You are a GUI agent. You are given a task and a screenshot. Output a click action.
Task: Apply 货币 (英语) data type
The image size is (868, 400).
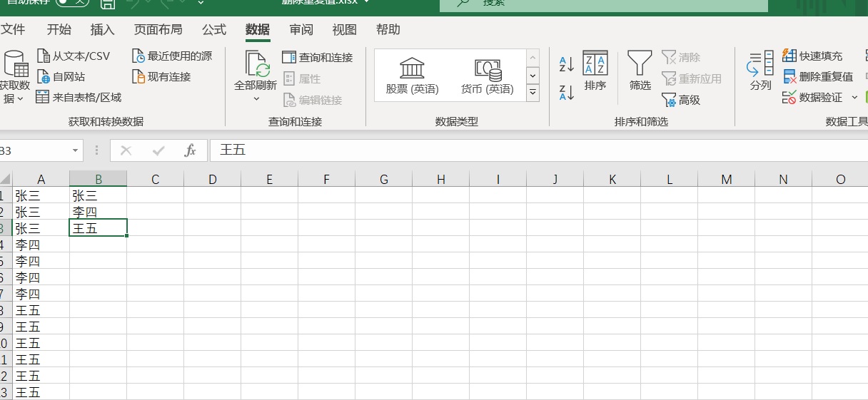[x=488, y=76]
